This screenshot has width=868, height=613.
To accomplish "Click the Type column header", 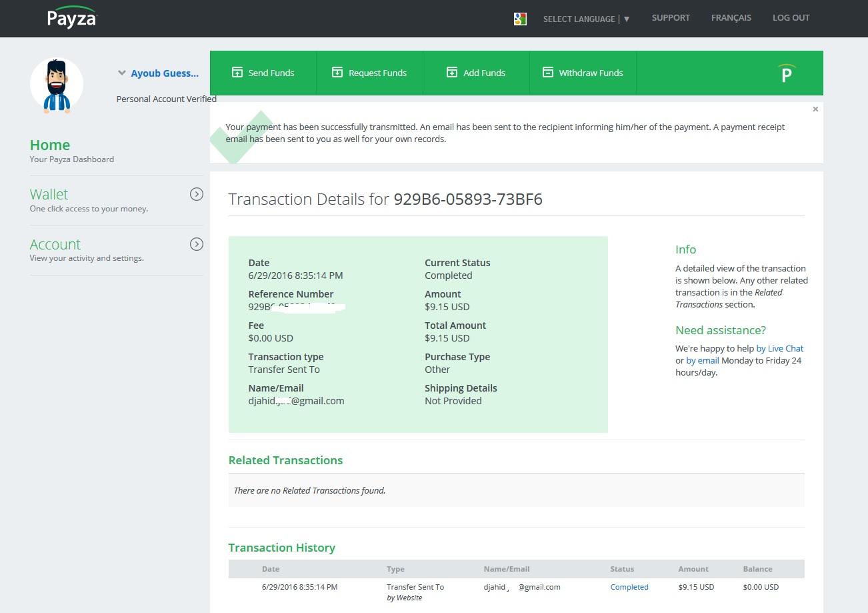I will (395, 569).
